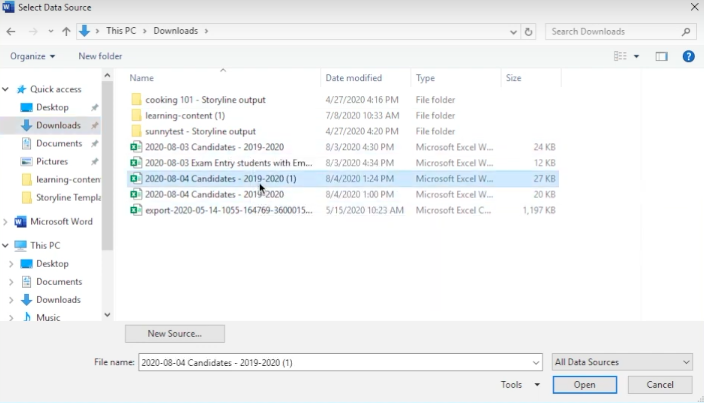Expand the Microsoft Word tree node
Viewport: 704px width, 403px height.
pyautogui.click(x=5, y=222)
